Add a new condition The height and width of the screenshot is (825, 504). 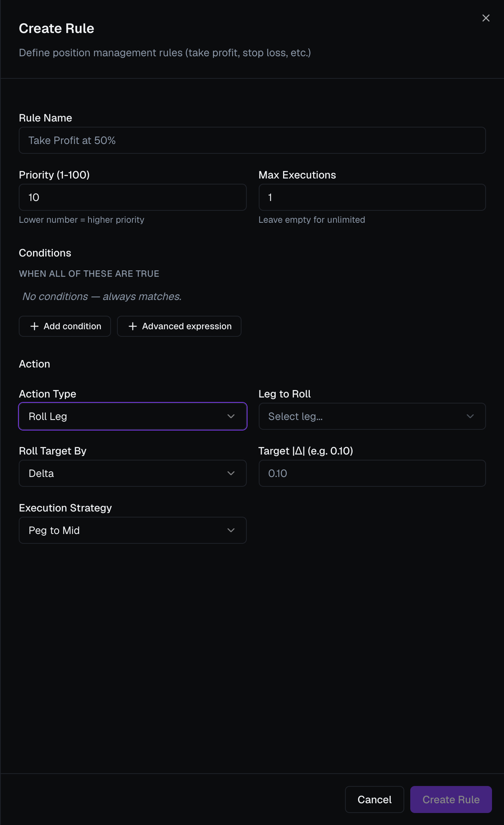pyautogui.click(x=65, y=326)
